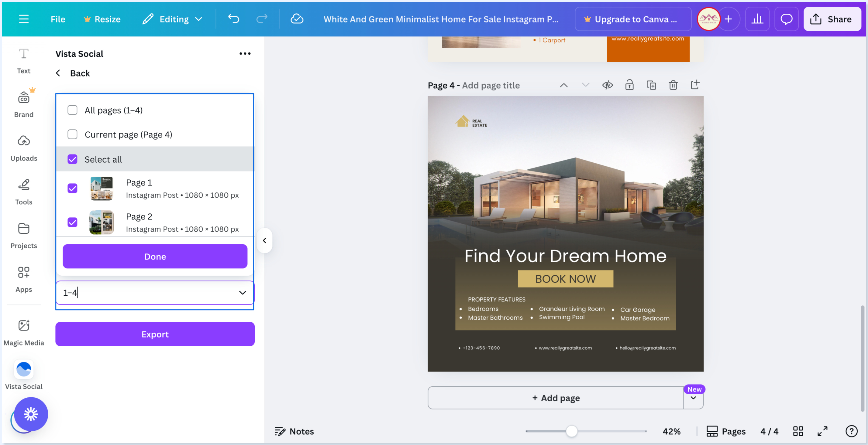This screenshot has height=445, width=868.
Task: Open the Brand sidebar panel
Action: tap(24, 104)
